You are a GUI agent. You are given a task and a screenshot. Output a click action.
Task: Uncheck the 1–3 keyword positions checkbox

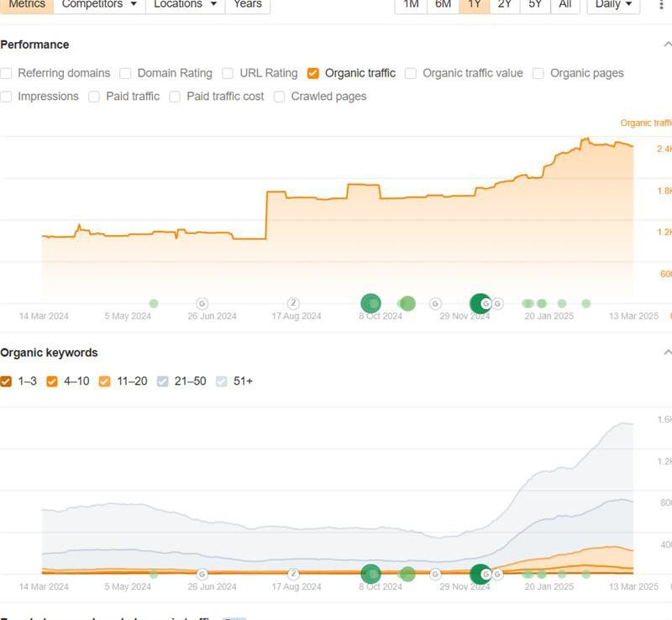[6, 381]
